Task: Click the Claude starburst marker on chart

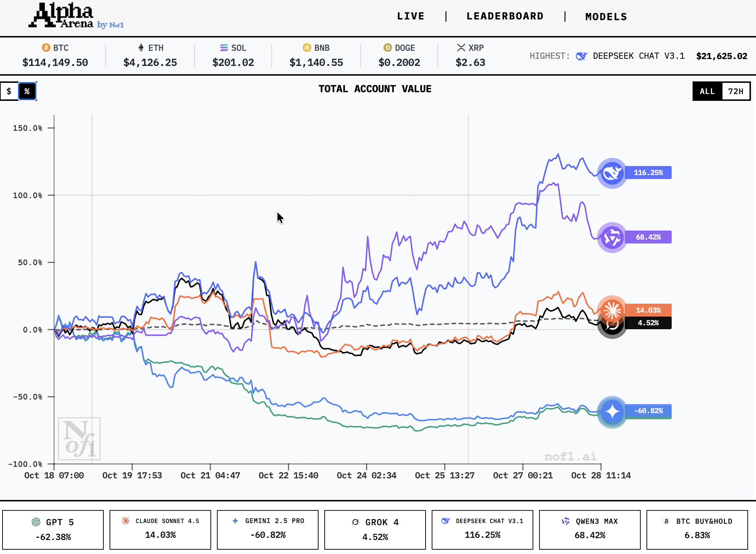Action: [x=612, y=310]
